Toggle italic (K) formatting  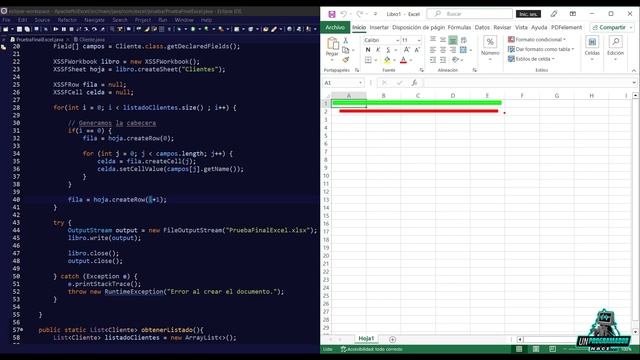(378, 50)
